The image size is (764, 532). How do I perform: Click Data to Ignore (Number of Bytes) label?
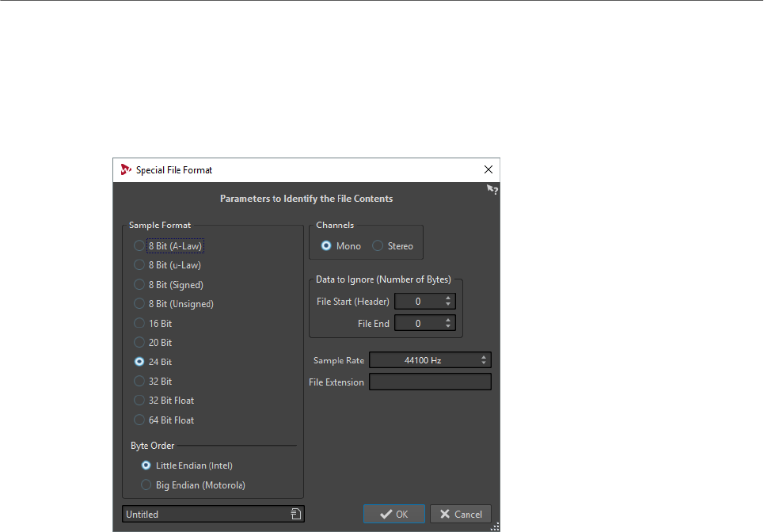point(383,279)
